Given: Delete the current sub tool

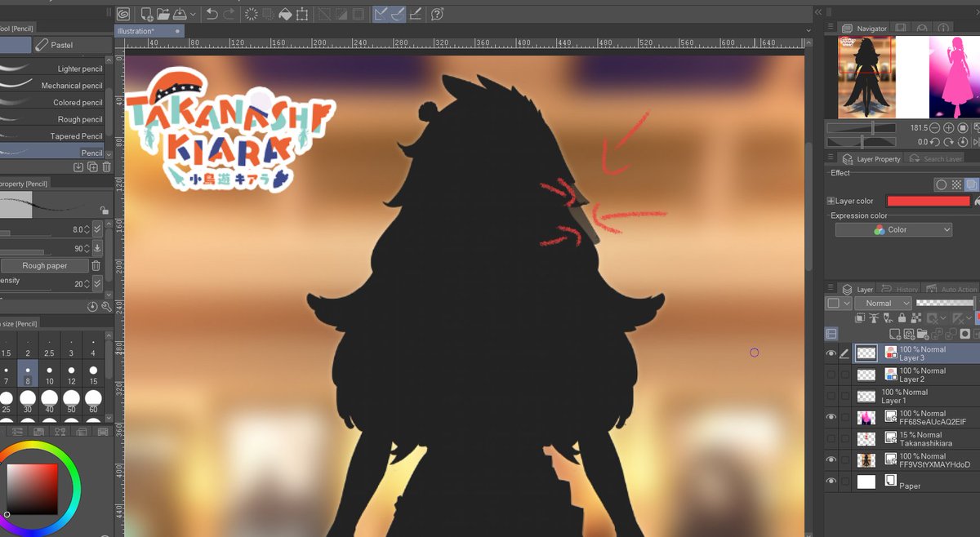Looking at the screenshot, I should pyautogui.click(x=106, y=167).
